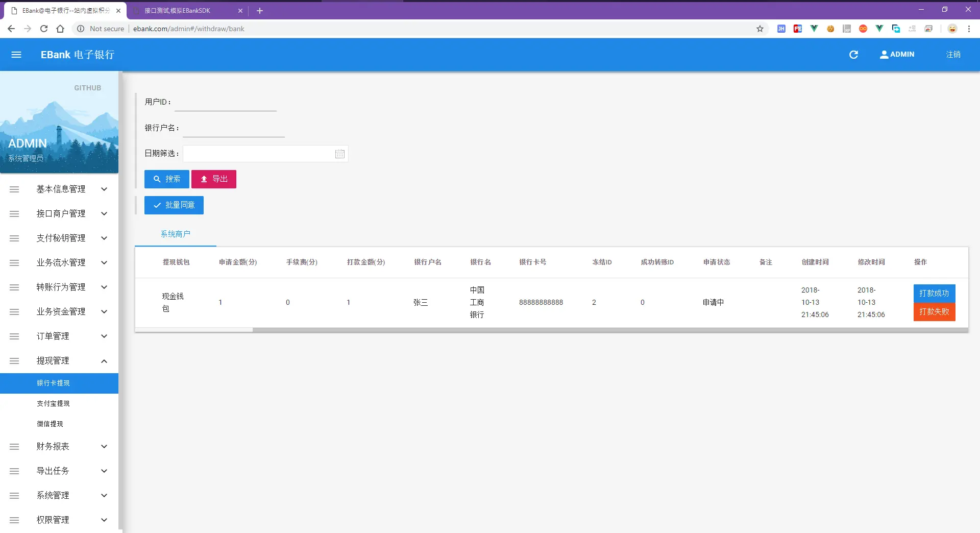Select 支付宝提现 submenu item
980x533 pixels.
(59, 404)
